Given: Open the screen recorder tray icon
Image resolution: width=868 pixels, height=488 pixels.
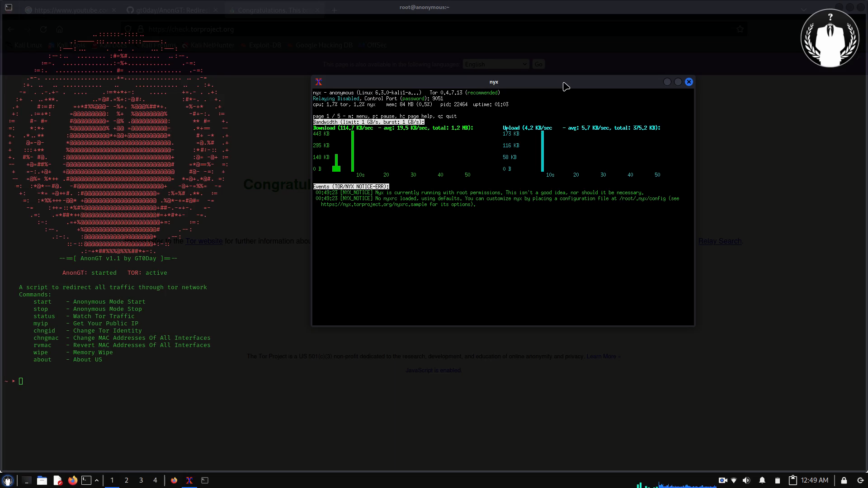Looking at the screenshot, I should (722, 480).
